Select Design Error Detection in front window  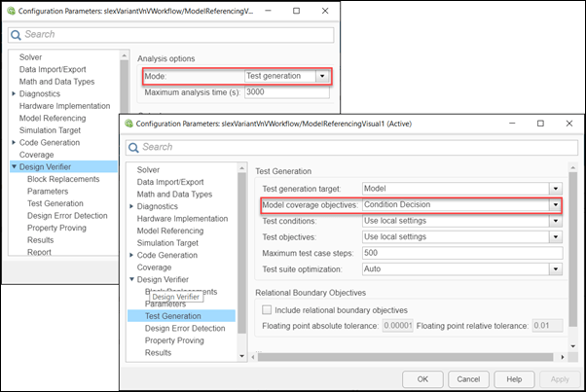pos(185,328)
